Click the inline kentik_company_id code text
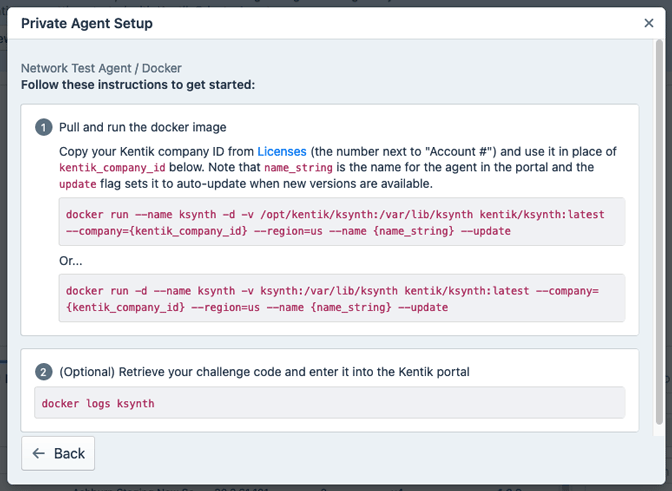Viewport: 672px width, 491px height. click(x=112, y=168)
